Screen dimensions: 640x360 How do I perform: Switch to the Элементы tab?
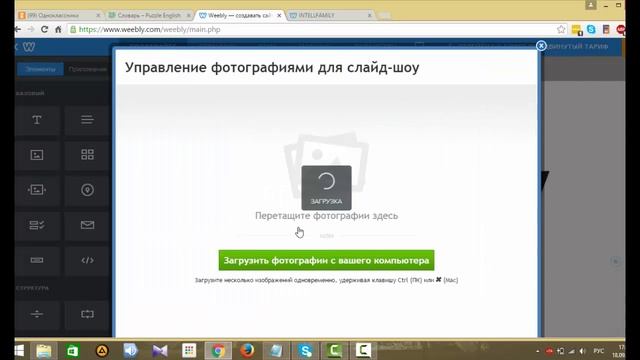tap(40, 69)
